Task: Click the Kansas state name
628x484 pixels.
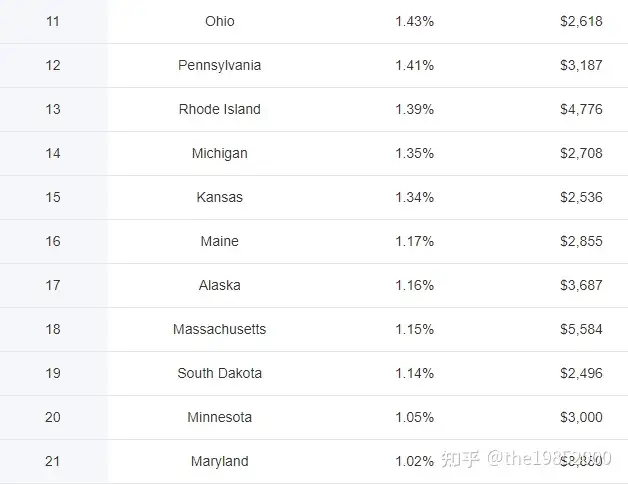Action: (x=220, y=197)
